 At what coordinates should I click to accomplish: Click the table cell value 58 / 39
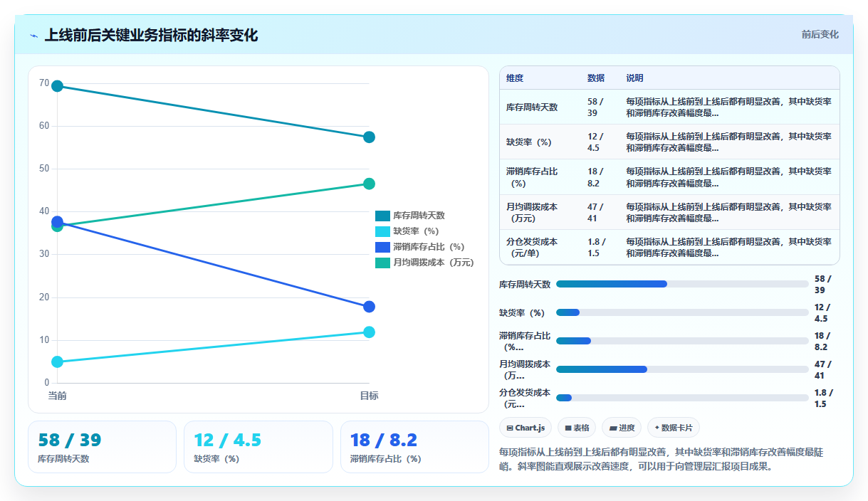[595, 107]
